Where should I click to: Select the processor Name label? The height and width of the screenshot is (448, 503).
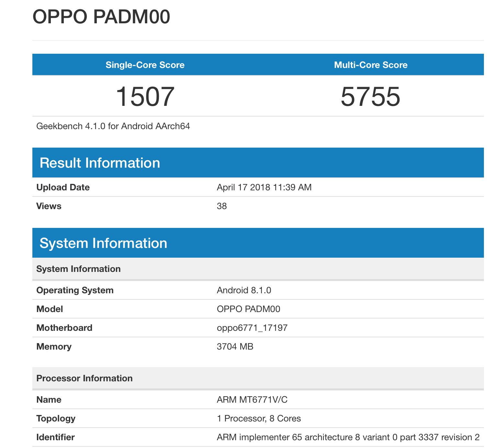(49, 400)
